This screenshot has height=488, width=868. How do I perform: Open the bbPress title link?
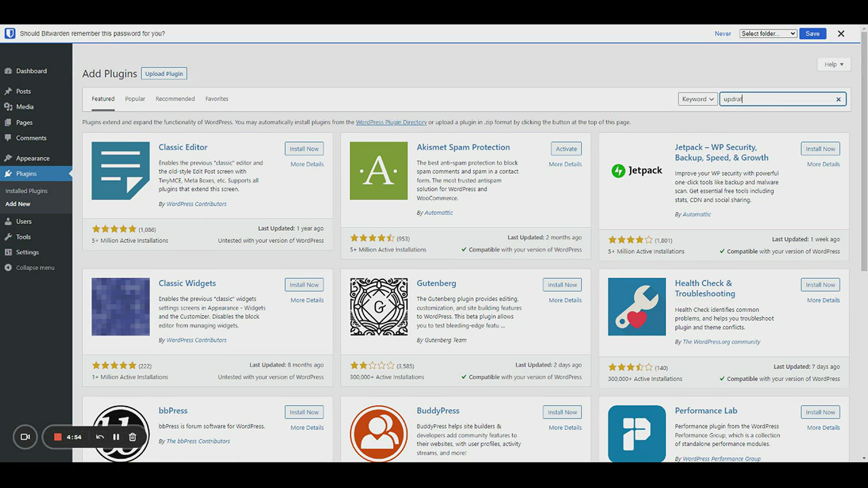click(173, 411)
